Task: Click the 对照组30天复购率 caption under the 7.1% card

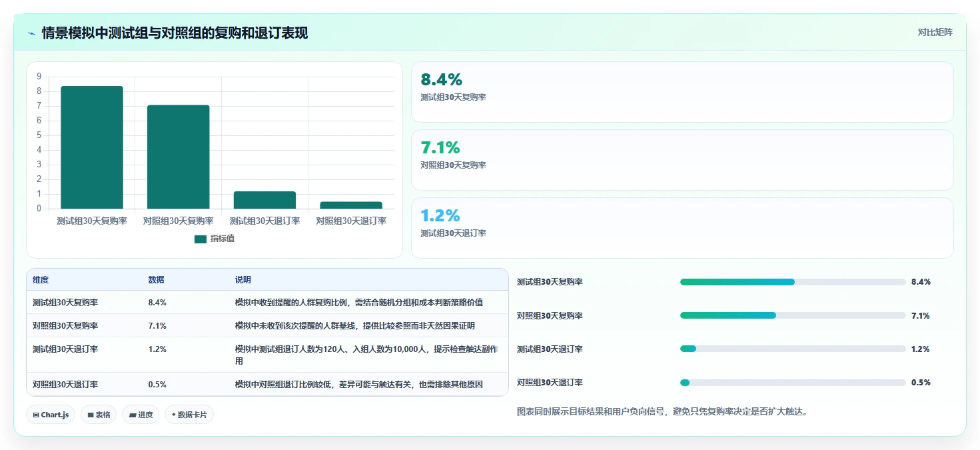Action: 453,165
